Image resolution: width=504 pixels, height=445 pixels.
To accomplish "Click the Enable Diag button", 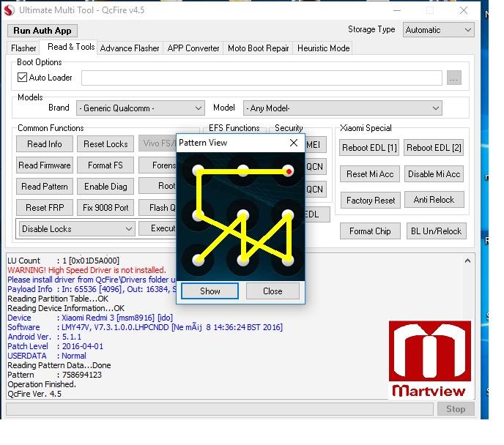I will point(105,187).
